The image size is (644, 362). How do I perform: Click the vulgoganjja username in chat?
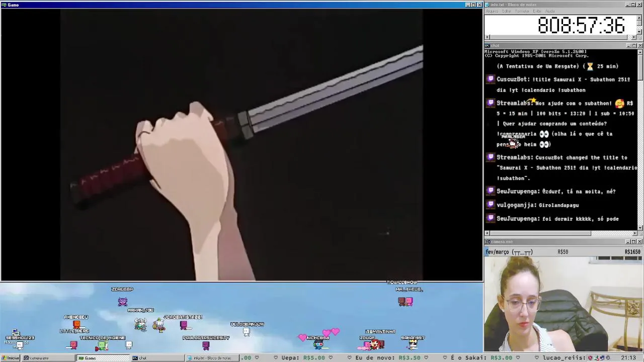[516, 205]
